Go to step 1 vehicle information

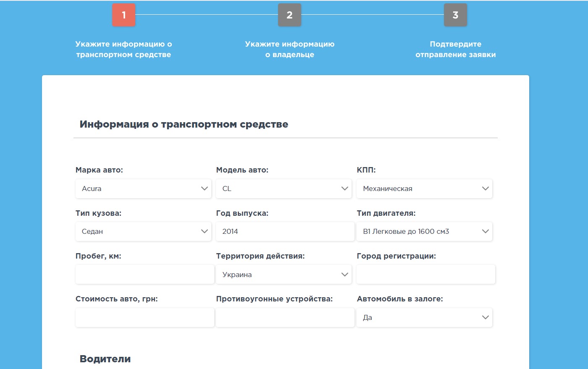(123, 15)
